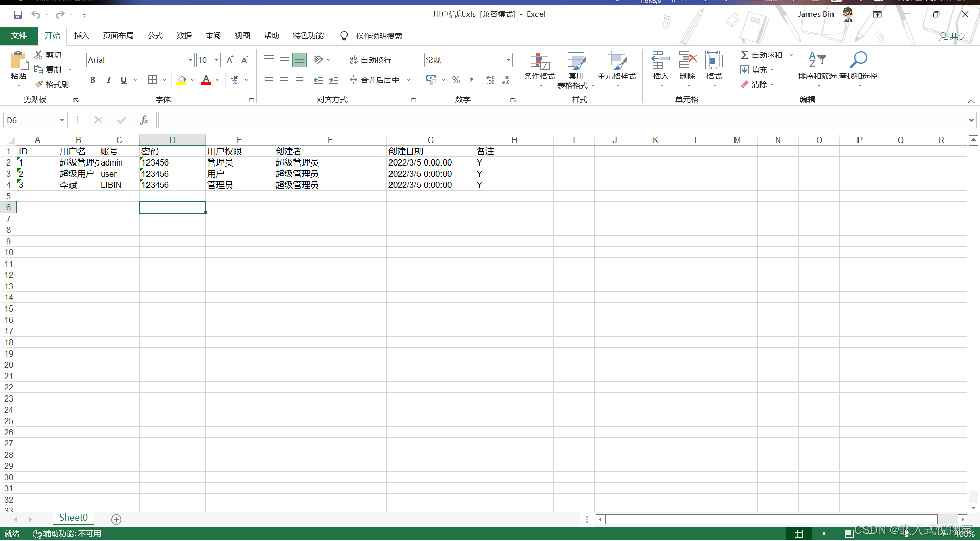The width and height of the screenshot is (980, 541).
Task: Open the 视图 ribbon tab
Action: click(242, 36)
